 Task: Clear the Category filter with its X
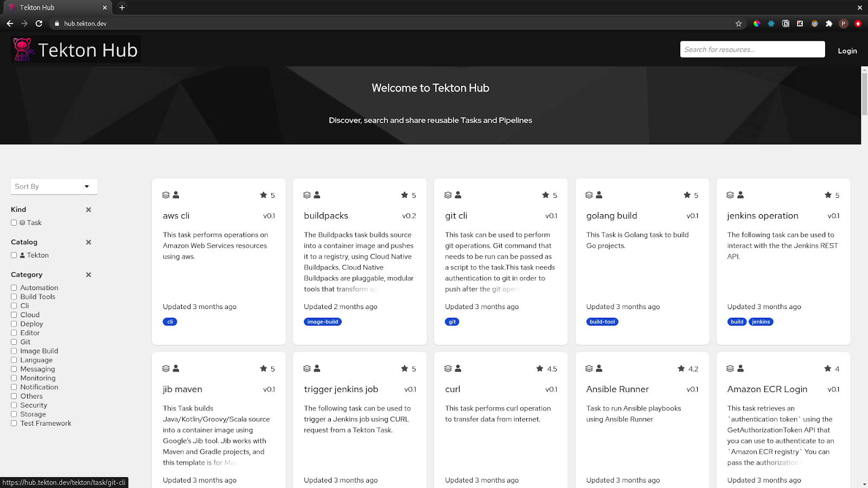[88, 274]
